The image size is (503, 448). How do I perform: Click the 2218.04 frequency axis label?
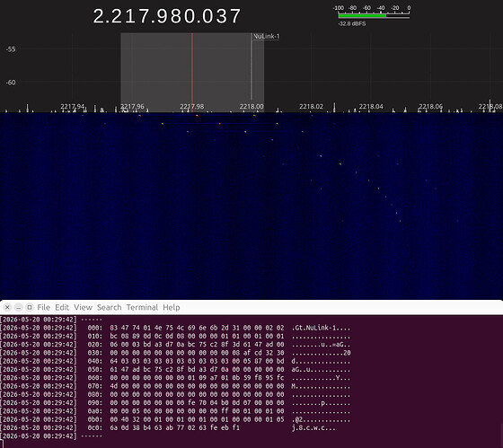pos(371,107)
